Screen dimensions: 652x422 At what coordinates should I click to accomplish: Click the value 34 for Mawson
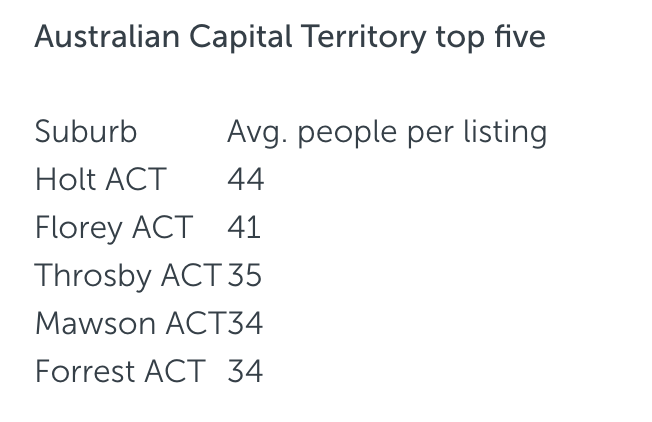[245, 323]
